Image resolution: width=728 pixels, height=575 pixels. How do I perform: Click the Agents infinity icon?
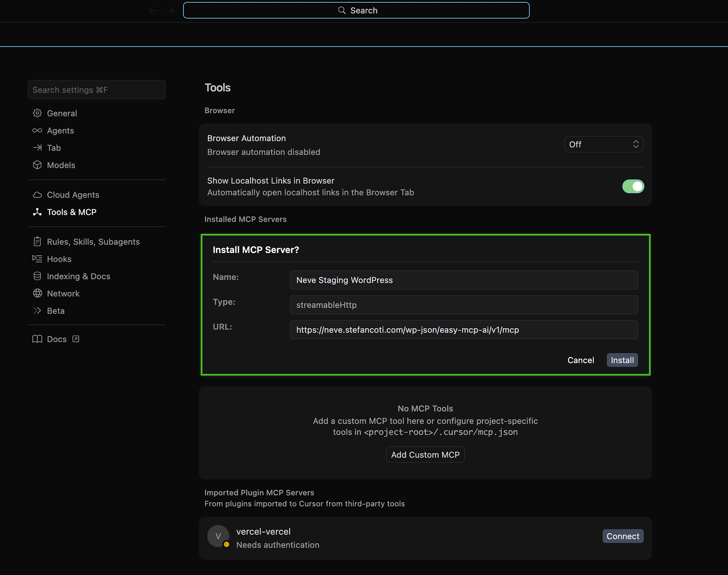click(x=37, y=130)
